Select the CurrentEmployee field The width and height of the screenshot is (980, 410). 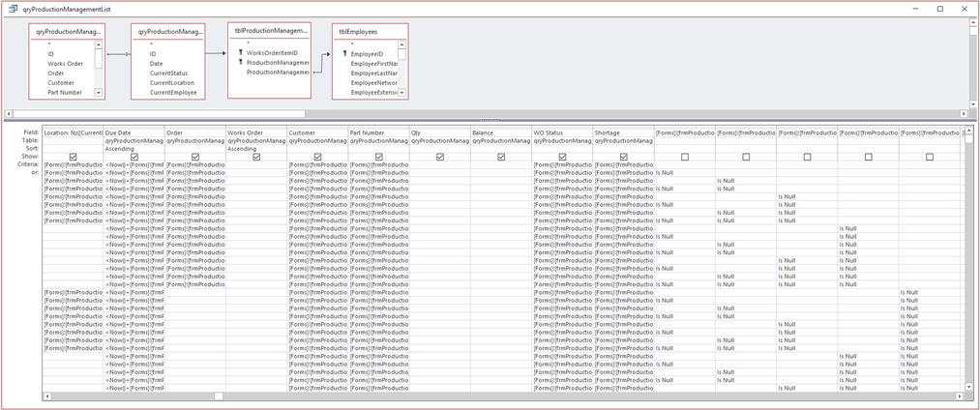[172, 93]
